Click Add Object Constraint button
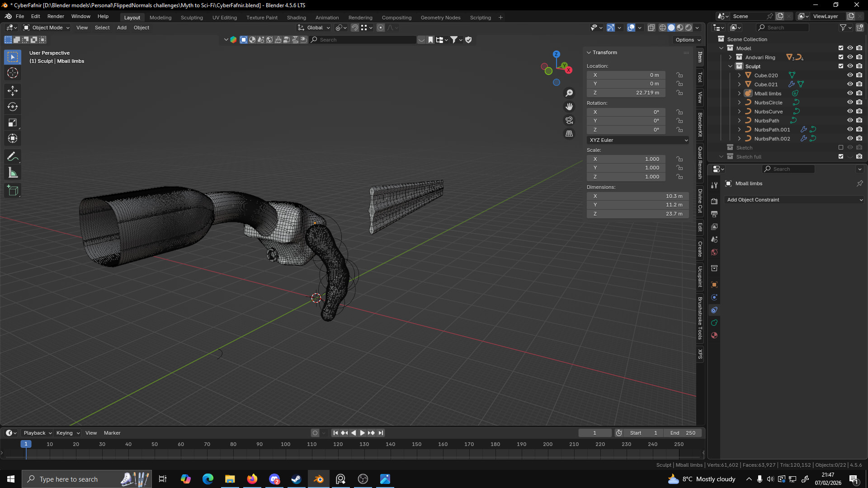The height and width of the screenshot is (488, 868). tap(794, 200)
